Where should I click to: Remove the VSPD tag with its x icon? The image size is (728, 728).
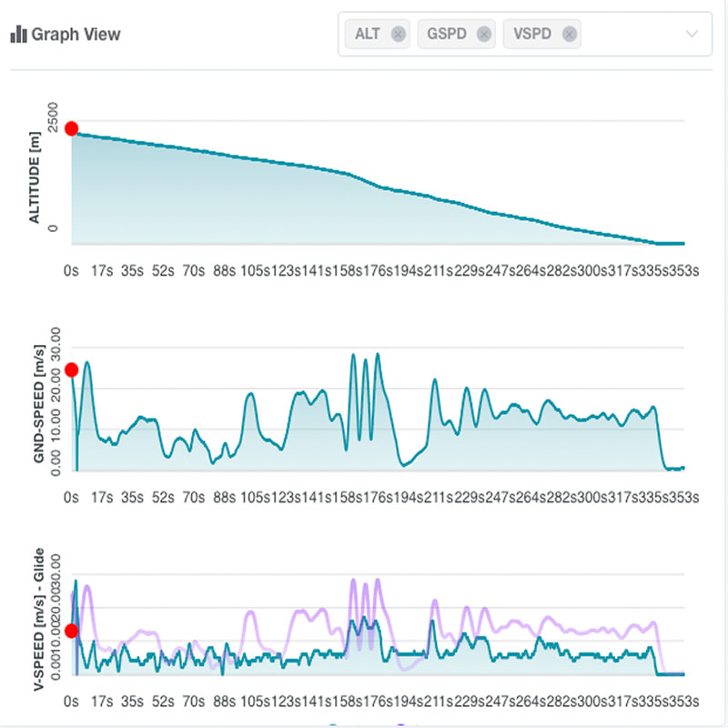570,35
